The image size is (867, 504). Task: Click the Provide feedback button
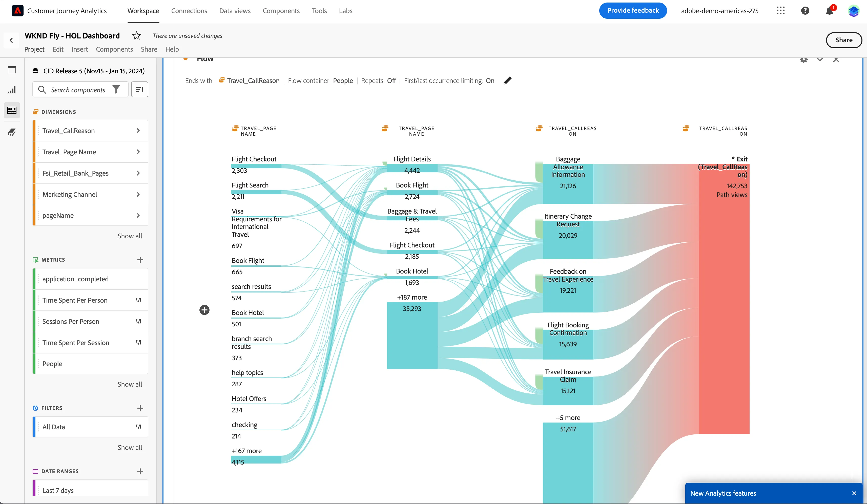(x=633, y=11)
